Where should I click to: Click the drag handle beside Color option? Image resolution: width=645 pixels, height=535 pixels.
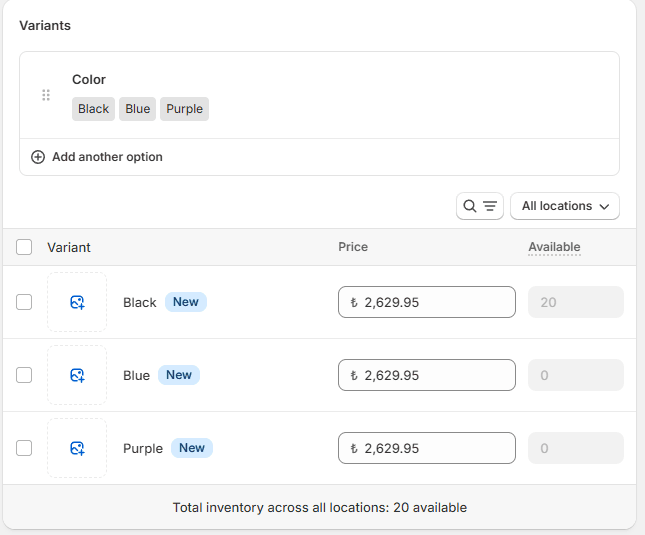pyautogui.click(x=46, y=95)
